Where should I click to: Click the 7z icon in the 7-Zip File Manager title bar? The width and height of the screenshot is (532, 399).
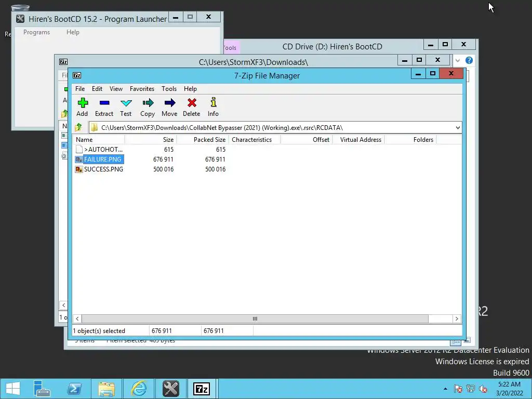(77, 75)
